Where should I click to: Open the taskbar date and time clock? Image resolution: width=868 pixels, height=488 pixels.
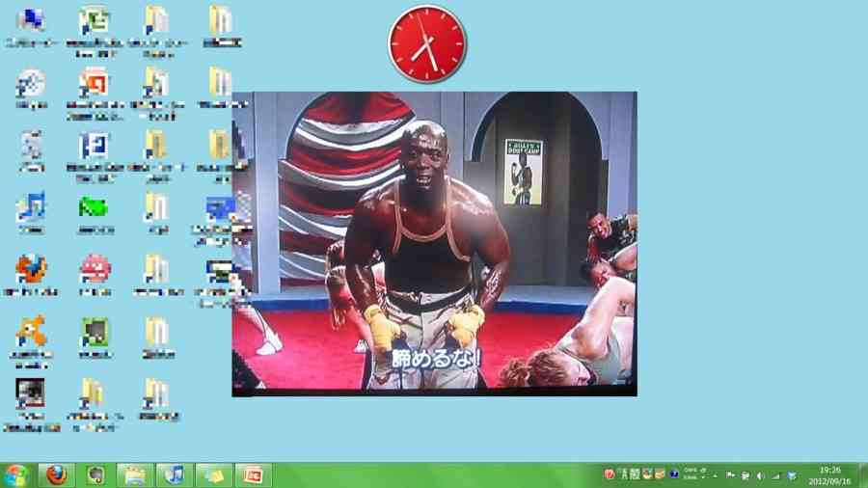(828, 474)
